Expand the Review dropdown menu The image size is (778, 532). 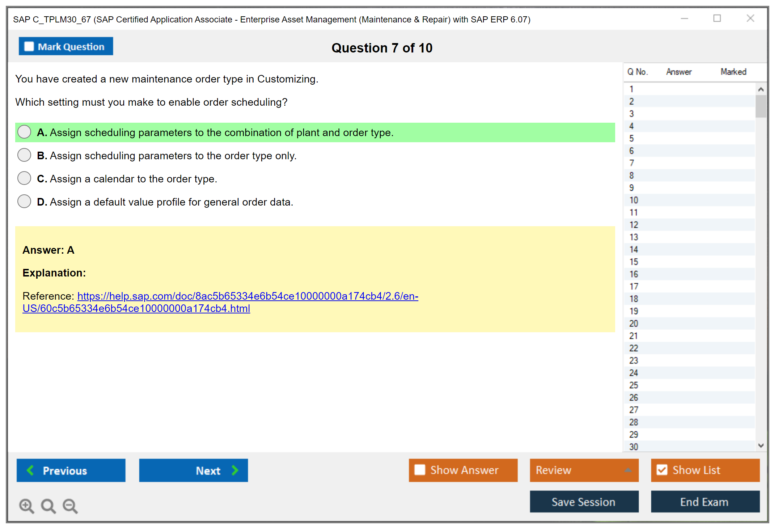click(x=628, y=470)
